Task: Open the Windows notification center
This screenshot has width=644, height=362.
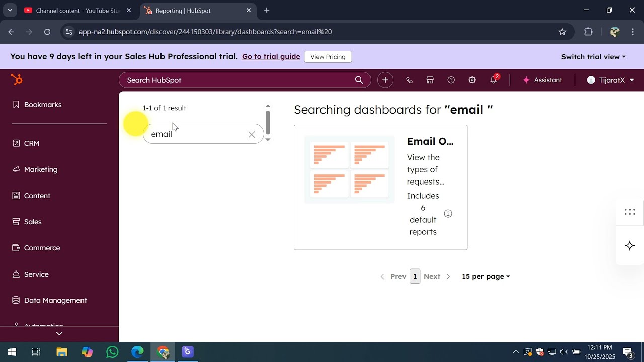Action: point(628,352)
